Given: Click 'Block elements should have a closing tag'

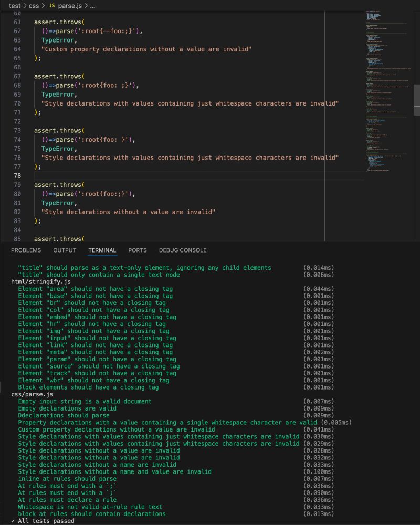Looking at the screenshot, I should 88,387.
